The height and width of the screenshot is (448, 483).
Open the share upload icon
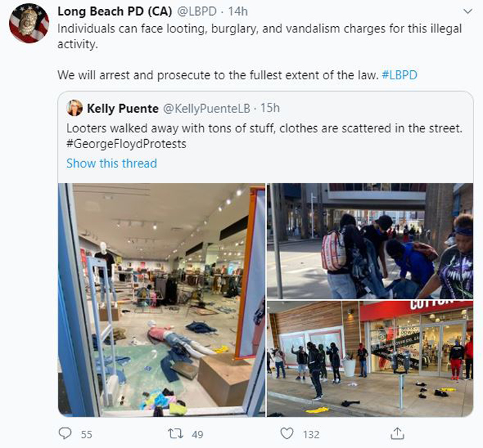point(397,434)
